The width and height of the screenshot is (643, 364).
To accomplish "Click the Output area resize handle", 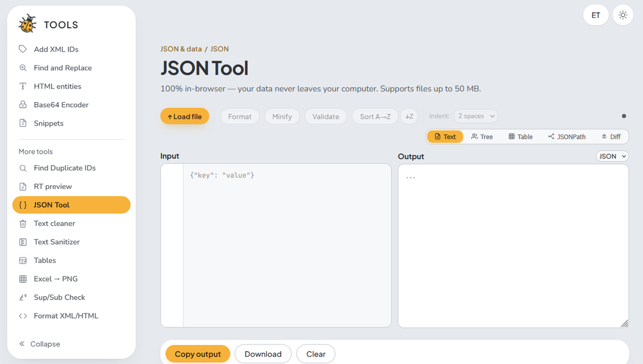I will point(624,324).
